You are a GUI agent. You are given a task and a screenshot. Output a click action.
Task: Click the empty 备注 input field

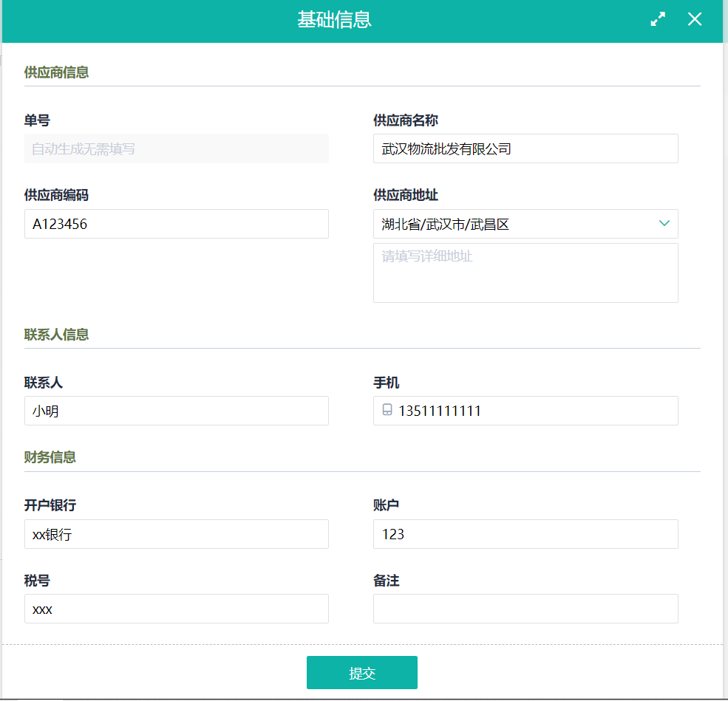(525, 609)
